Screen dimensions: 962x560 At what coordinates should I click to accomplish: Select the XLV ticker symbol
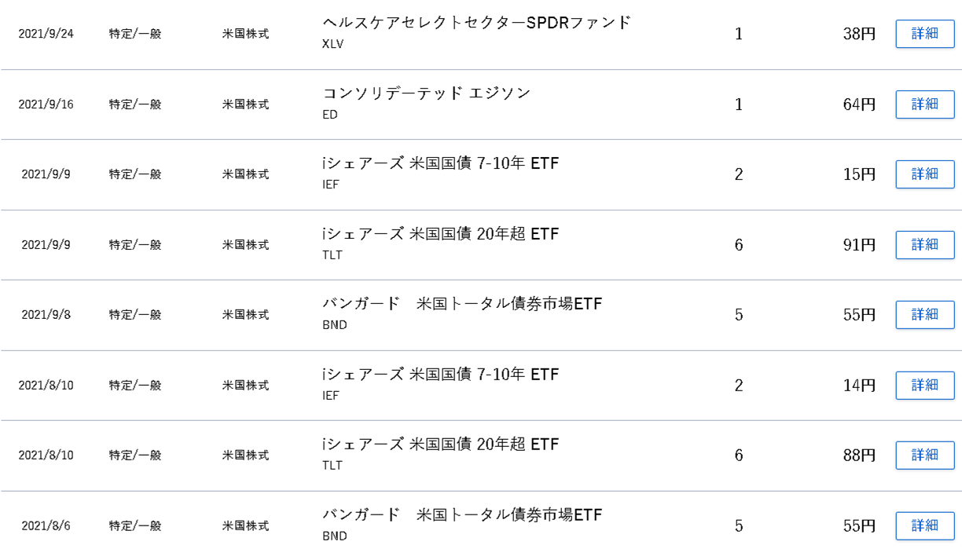(333, 44)
